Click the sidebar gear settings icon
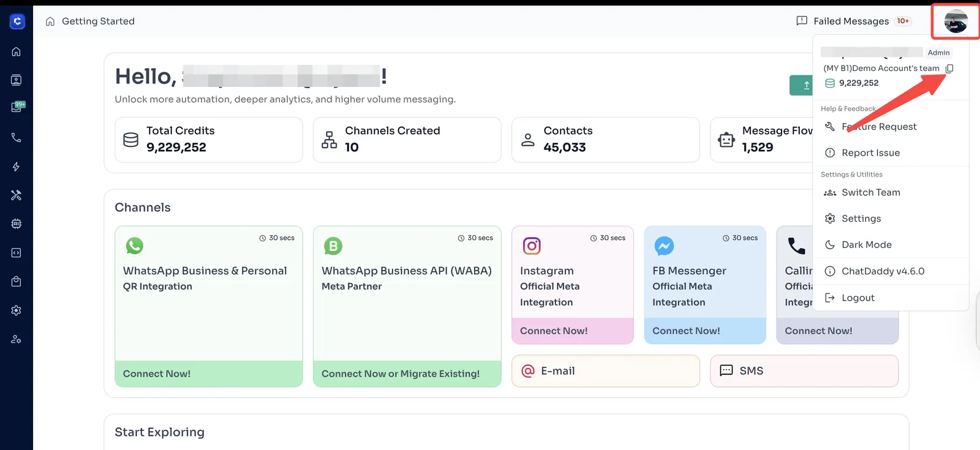This screenshot has height=450, width=980. [x=17, y=310]
